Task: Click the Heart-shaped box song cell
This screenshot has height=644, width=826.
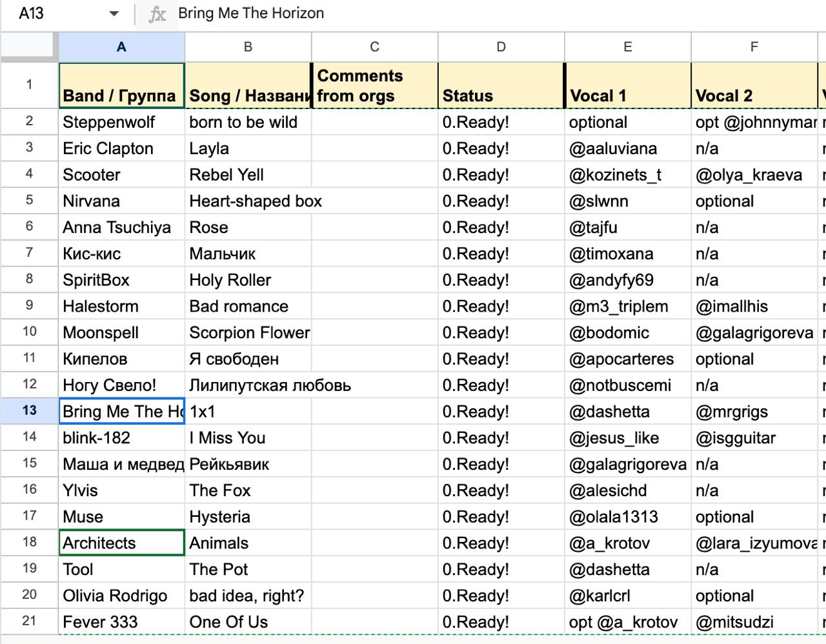Action: 248,201
